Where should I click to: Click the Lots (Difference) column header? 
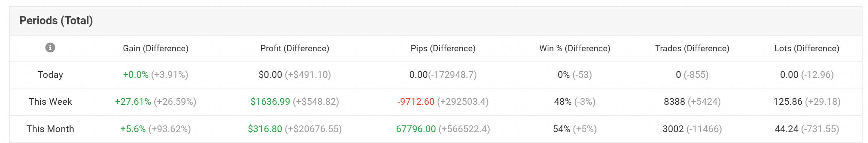coord(807,48)
